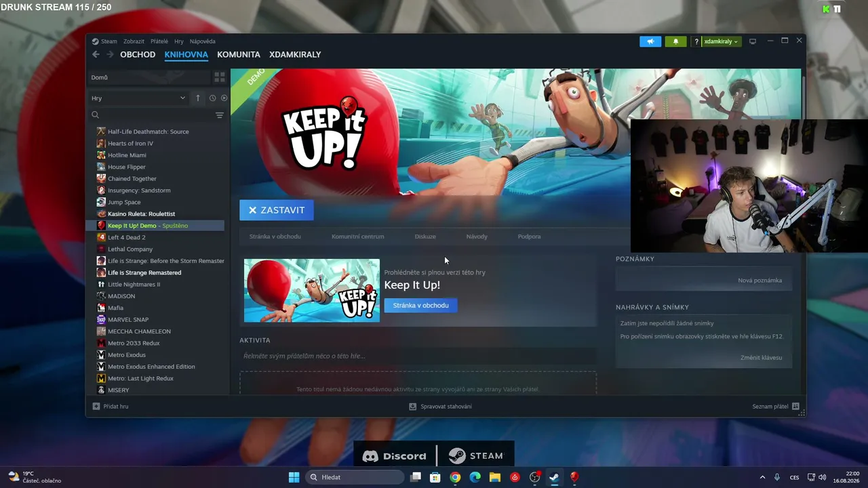The image size is (868, 488).
Task: Click the red balloon game taskbar icon
Action: [x=574, y=477]
